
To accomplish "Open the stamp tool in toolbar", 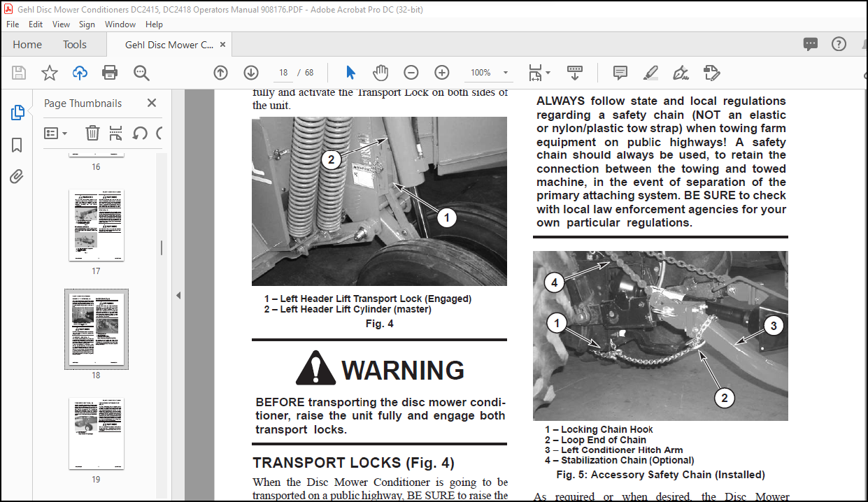I will click(711, 73).
